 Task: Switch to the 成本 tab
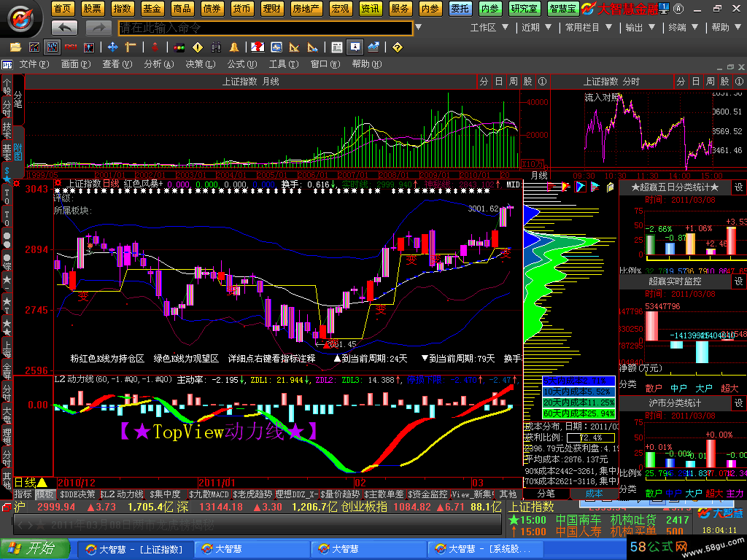coord(594,494)
